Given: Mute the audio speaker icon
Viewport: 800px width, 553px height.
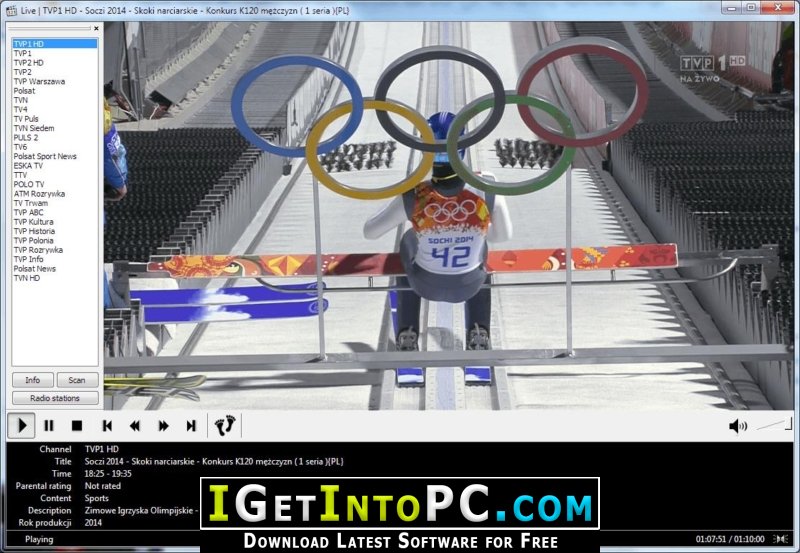Looking at the screenshot, I should [738, 426].
